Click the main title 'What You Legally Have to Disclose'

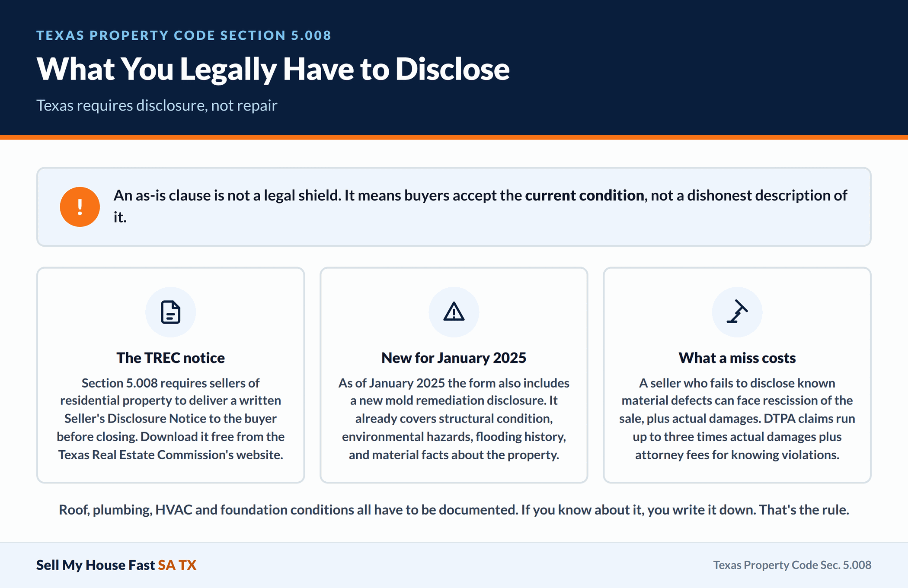click(273, 69)
